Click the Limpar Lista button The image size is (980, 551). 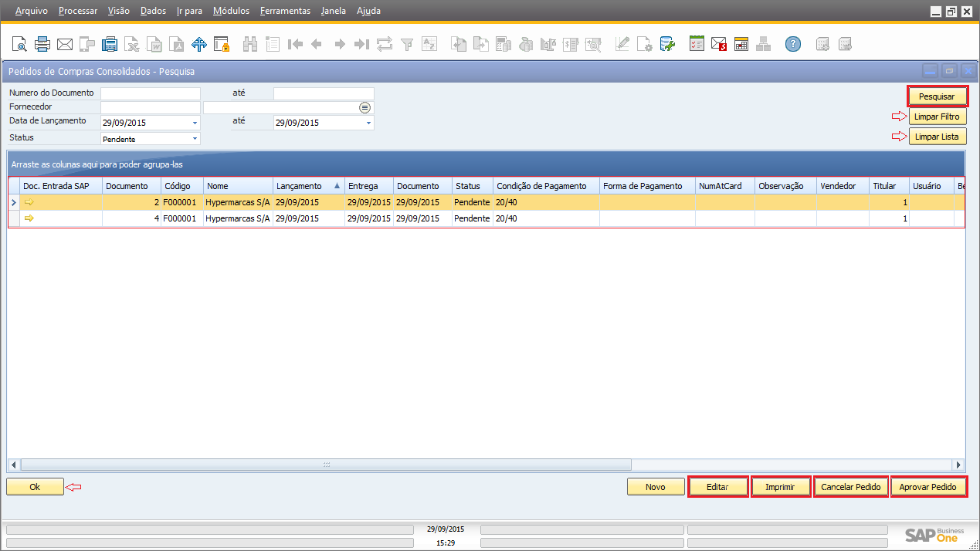coord(937,137)
